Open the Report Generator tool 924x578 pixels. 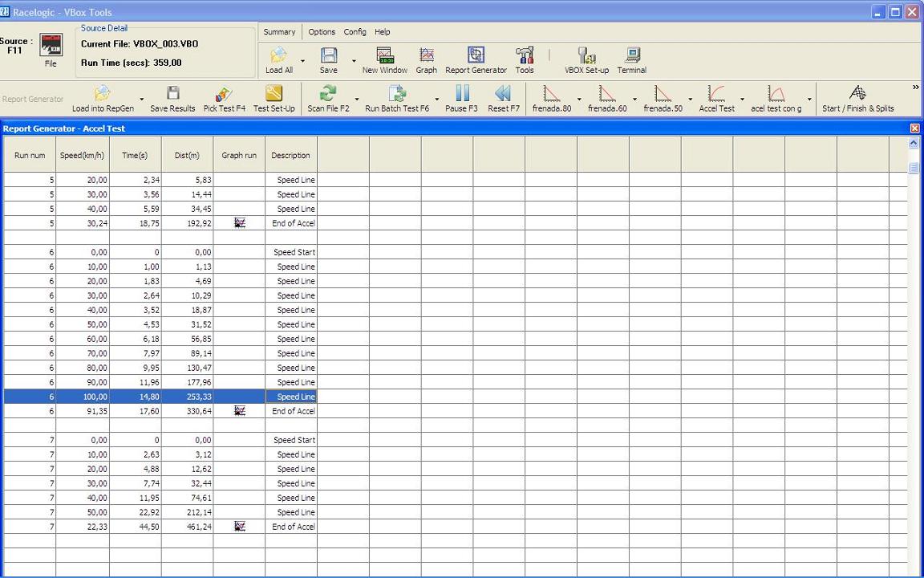476,61
